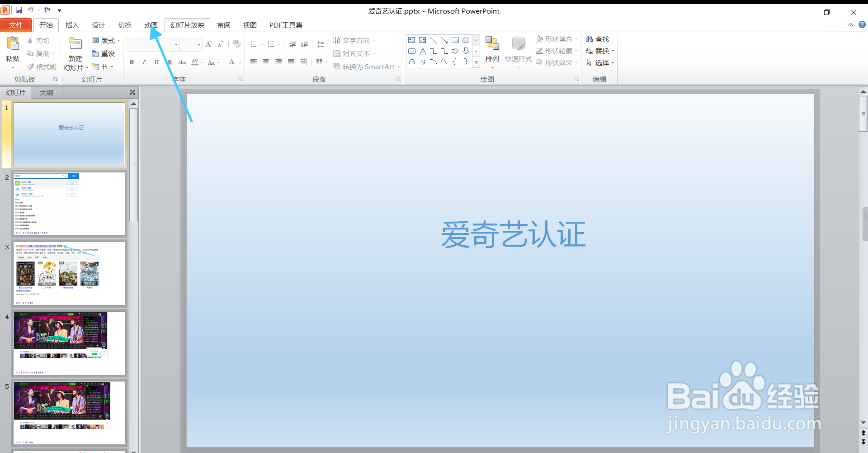Expand the shapes gallery more arrow

coord(476,62)
